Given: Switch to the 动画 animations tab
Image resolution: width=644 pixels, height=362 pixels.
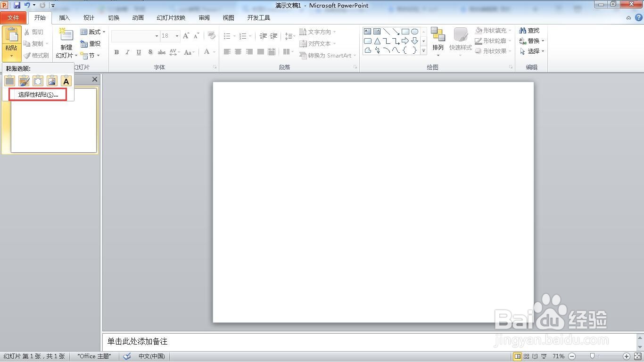Looking at the screenshot, I should point(138,18).
